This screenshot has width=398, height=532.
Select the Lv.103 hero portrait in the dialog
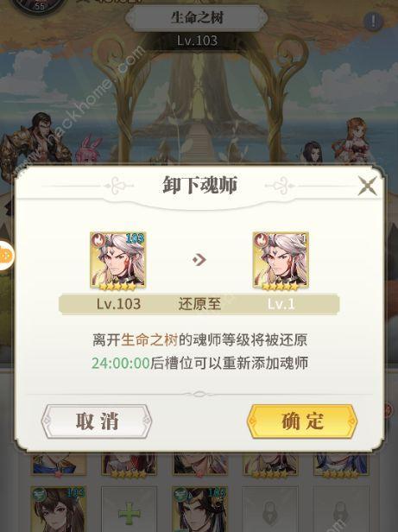117,261
